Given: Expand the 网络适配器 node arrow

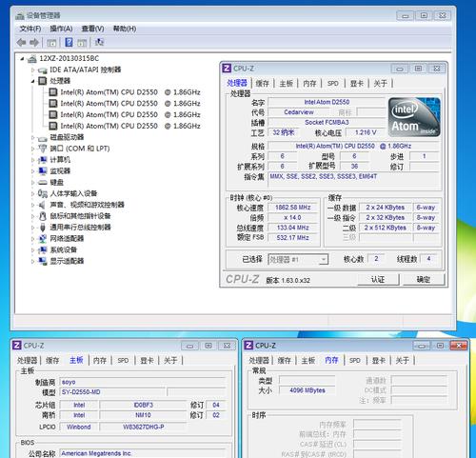Looking at the screenshot, I should pos(32,239).
